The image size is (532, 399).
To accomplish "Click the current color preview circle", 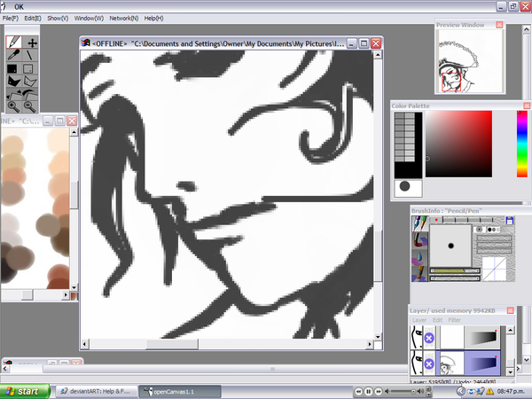I will 405,186.
